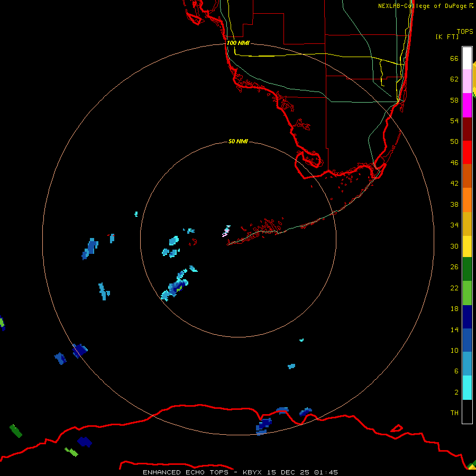Click the 54 scale label
Viewport: 476px width, 476px height.
pyautogui.click(x=454, y=121)
